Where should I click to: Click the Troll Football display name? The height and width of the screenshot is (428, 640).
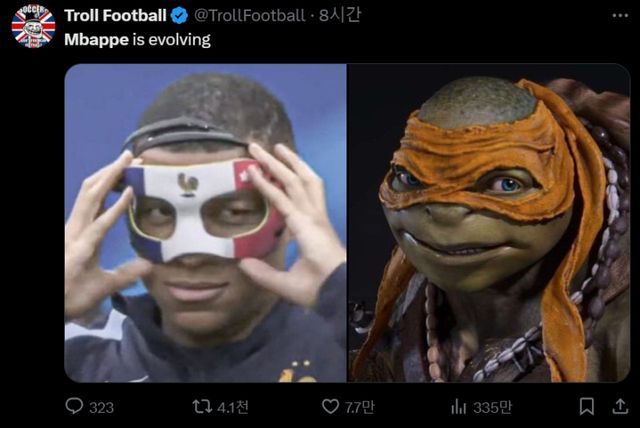[x=115, y=15]
